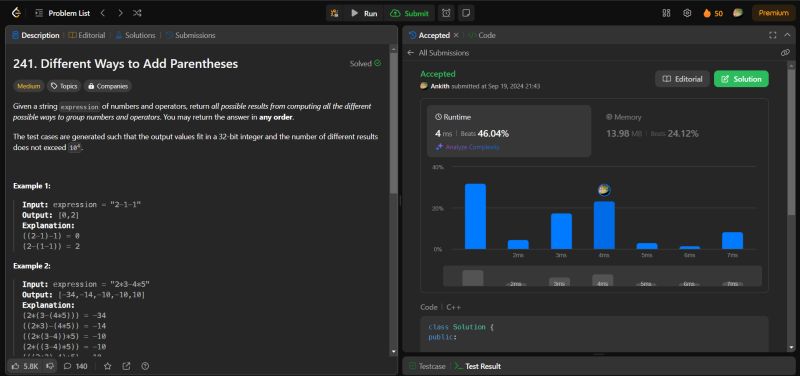The width and height of the screenshot is (800, 376).
Task: Open the Submissions tab
Action: 190,35
